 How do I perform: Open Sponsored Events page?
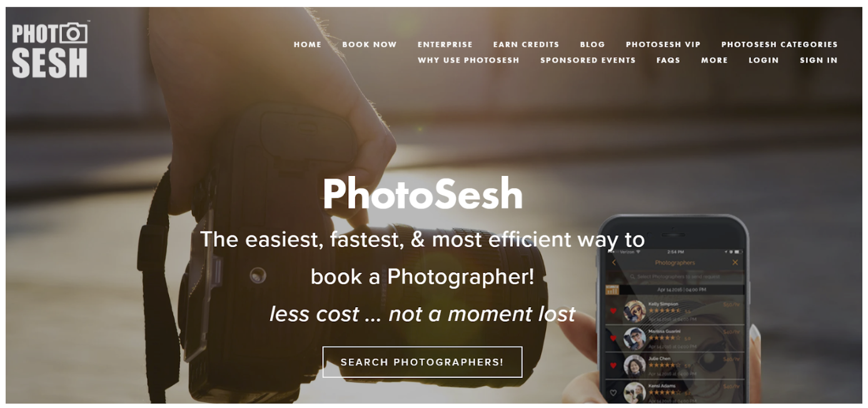(x=588, y=60)
